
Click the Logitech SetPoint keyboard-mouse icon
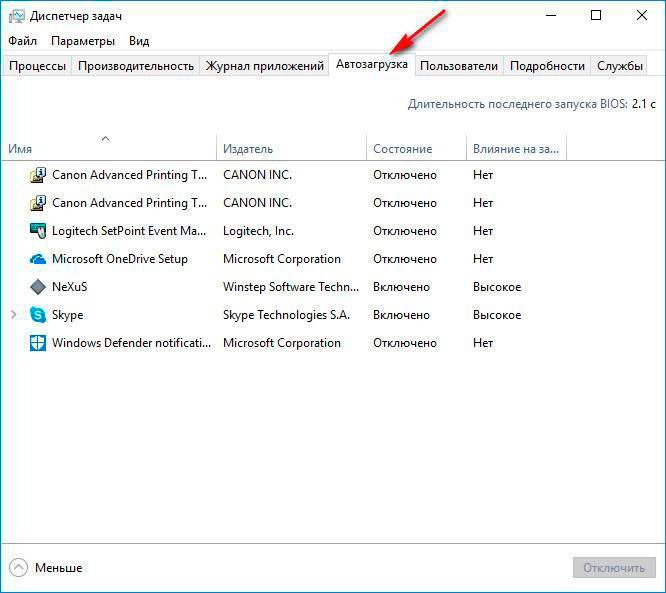(38, 231)
